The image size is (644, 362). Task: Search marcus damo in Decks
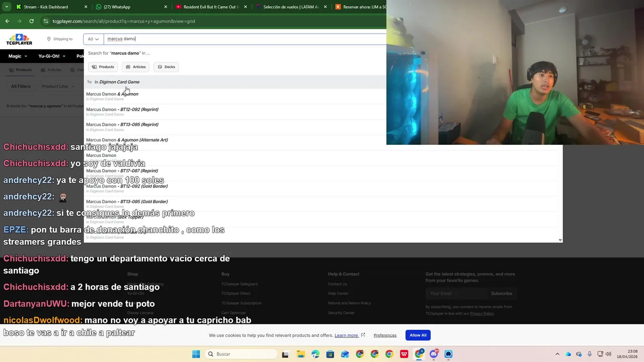coord(167,67)
